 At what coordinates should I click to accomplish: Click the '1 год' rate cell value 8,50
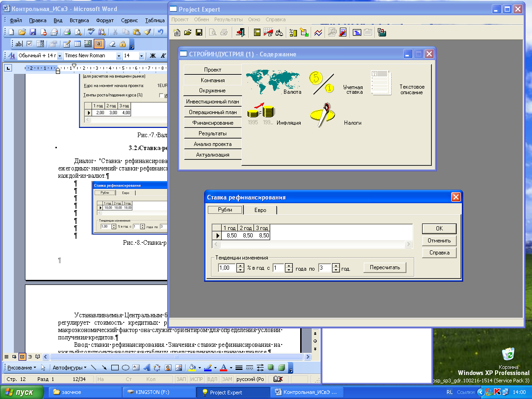230,236
